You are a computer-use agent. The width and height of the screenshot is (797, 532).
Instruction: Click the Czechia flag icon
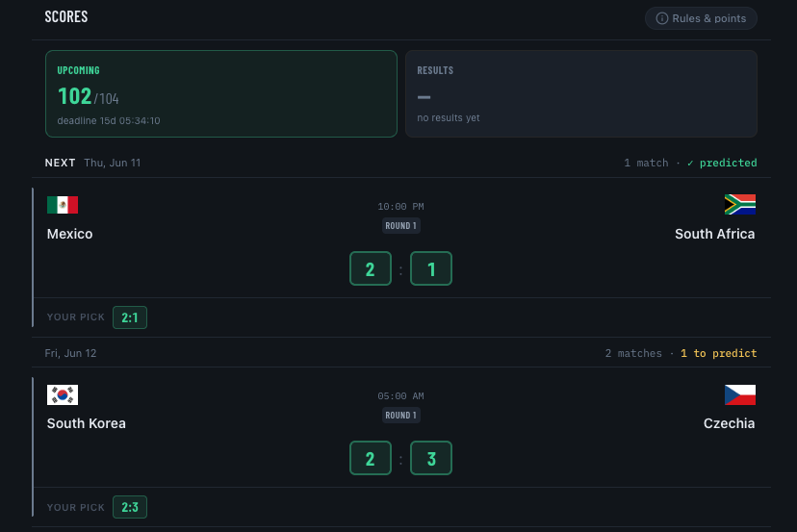pyautogui.click(x=739, y=394)
